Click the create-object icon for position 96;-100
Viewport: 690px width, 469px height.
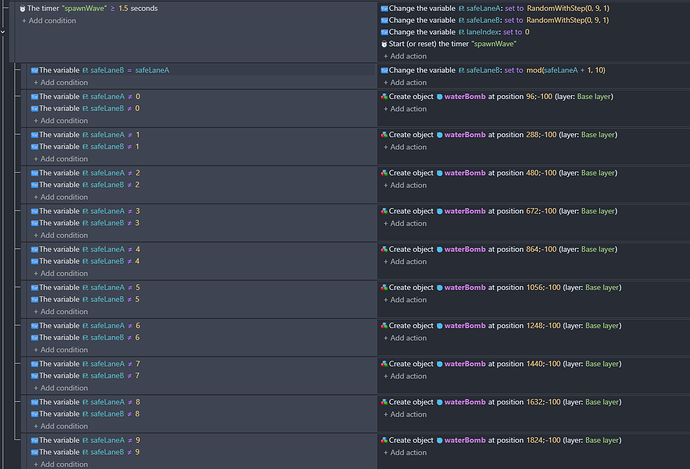pyautogui.click(x=384, y=96)
